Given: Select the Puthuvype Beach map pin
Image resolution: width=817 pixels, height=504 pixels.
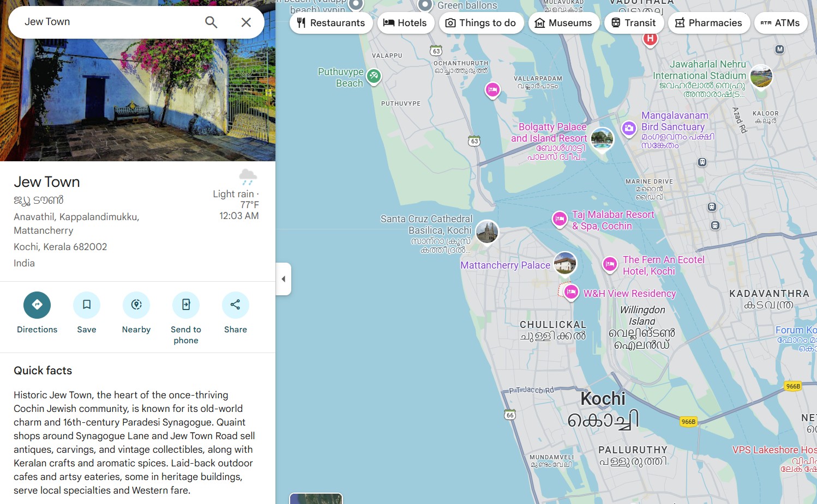Looking at the screenshot, I should 374,76.
